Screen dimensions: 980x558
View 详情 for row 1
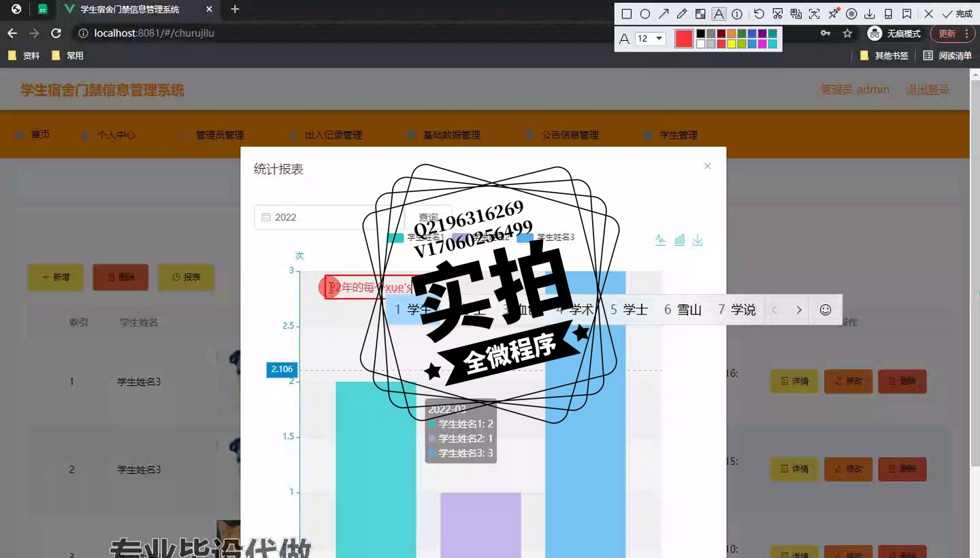pyautogui.click(x=794, y=381)
